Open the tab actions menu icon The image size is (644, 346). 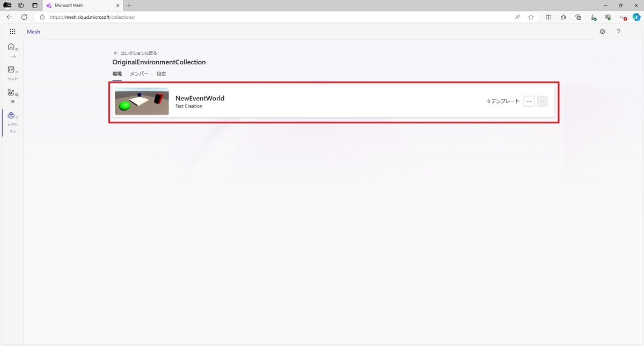point(35,5)
